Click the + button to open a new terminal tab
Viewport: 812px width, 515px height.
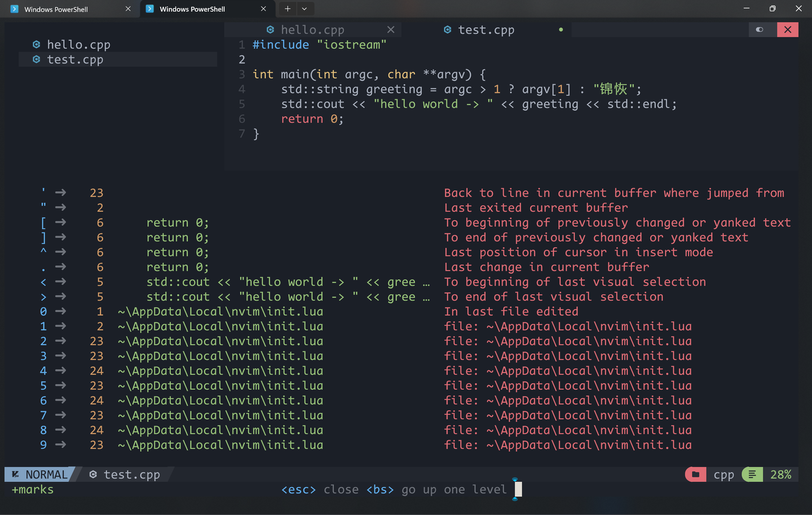[x=288, y=8]
